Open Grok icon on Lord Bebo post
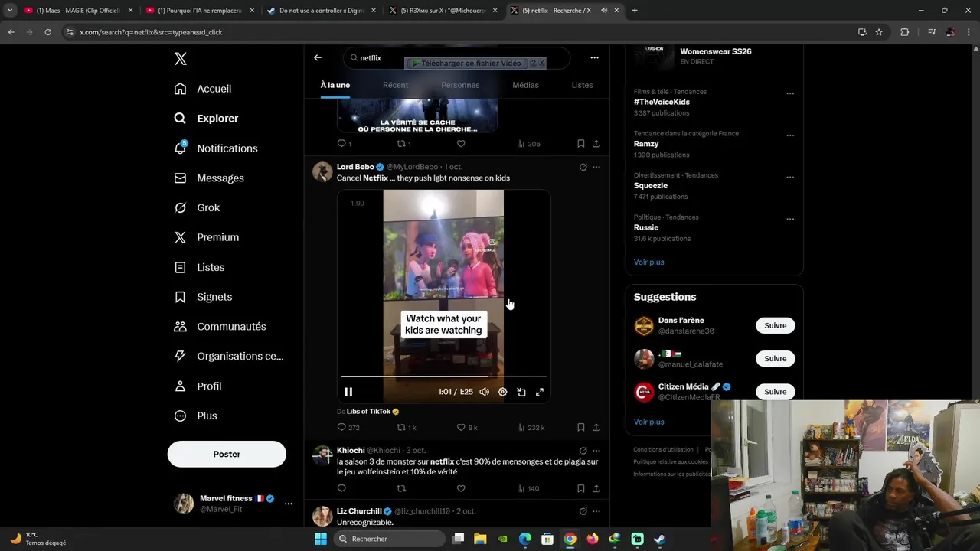The image size is (980, 551). coord(583,167)
